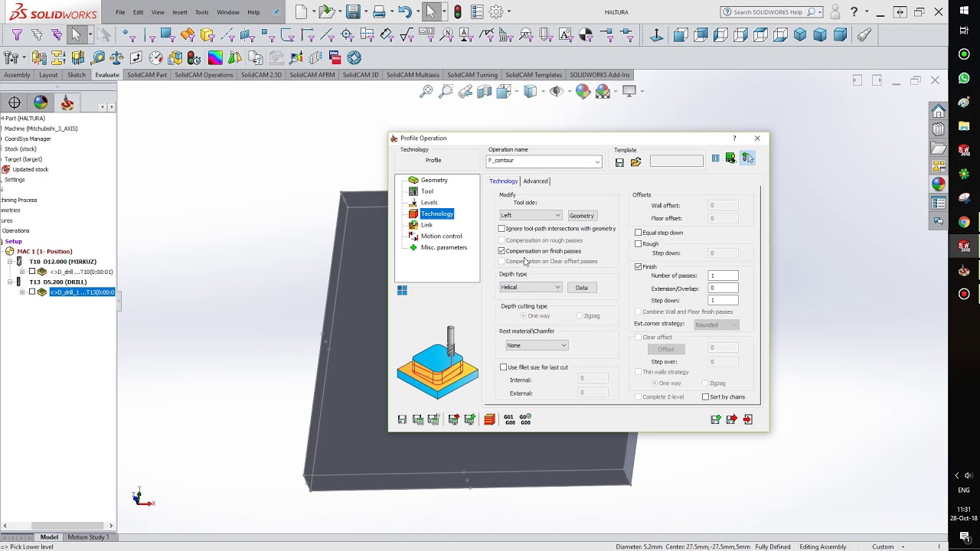This screenshot has height=551, width=980.
Task: Click the Undo arrow icon in top bar
Action: 404,11
